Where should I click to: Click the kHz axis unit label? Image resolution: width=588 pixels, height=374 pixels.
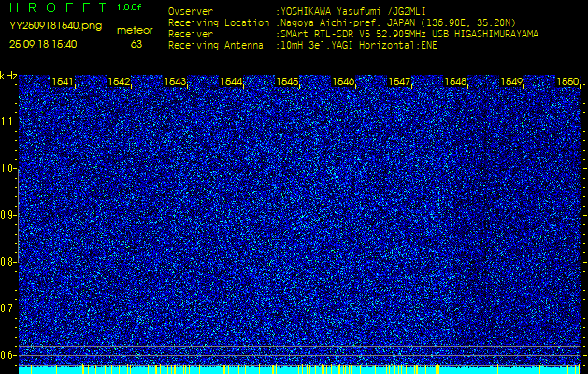tap(8, 76)
